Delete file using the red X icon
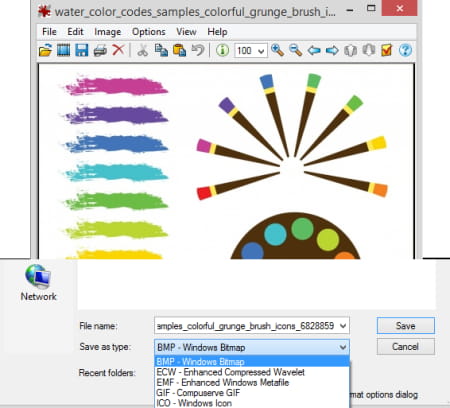 [x=118, y=50]
